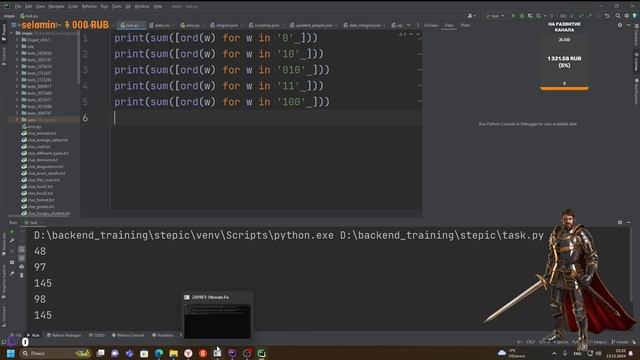
Task: Open the Code menu
Action: (73, 7)
